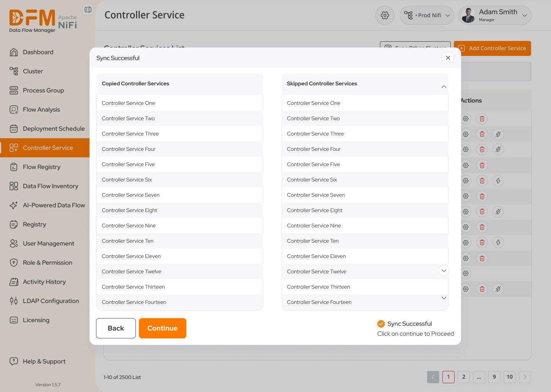Go to next page in pagination
Image resolution: width=551 pixels, height=392 pixels.
[525, 377]
